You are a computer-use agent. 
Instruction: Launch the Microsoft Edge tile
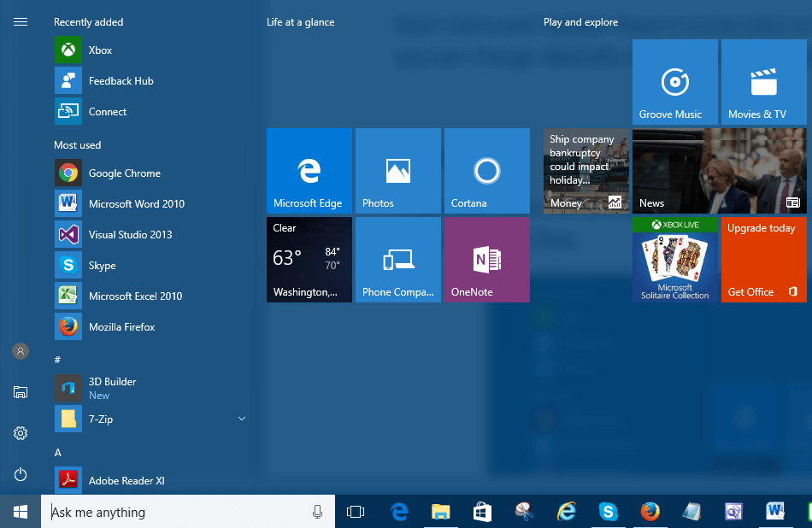click(x=309, y=171)
